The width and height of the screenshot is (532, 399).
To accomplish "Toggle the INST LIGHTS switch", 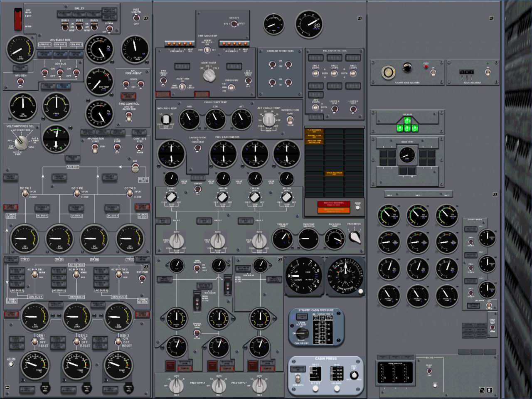I will pyautogui.click(x=136, y=18).
